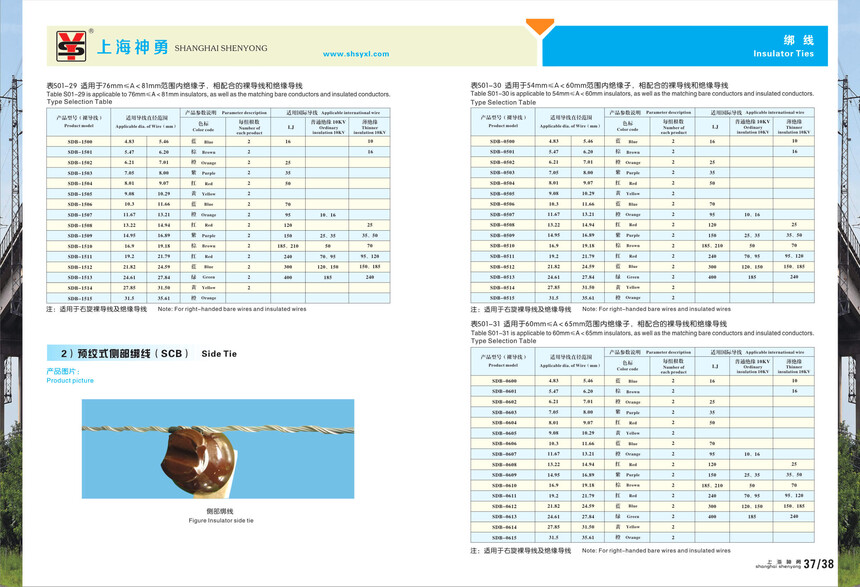This screenshot has height=587, width=860.
Task: Select the SDB-0606 model cell
Action: click(504, 443)
